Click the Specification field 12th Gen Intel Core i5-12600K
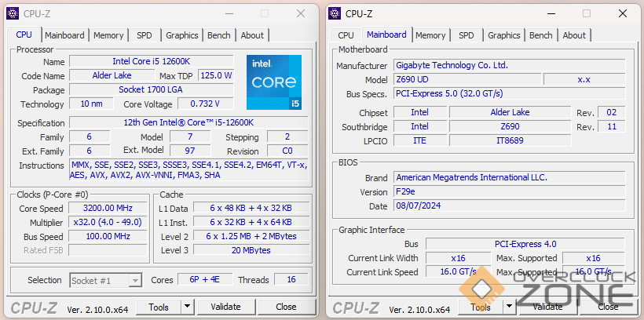This screenshot has width=644, height=320. 188,122
